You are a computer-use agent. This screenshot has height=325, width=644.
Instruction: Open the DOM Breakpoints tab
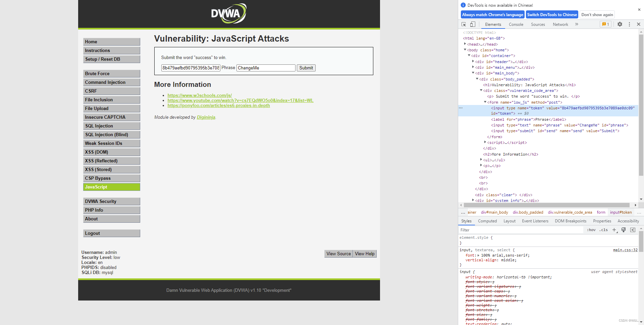click(571, 221)
